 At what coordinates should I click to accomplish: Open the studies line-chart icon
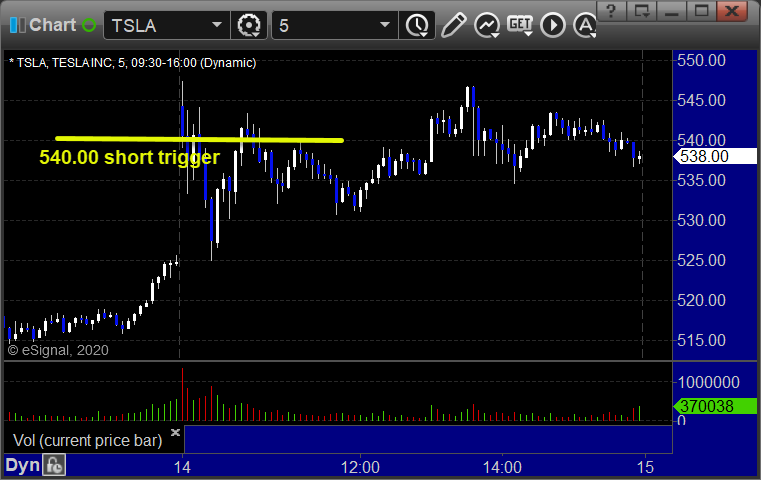point(487,25)
